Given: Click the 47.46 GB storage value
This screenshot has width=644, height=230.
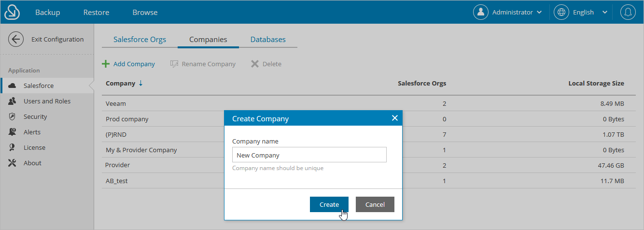Looking at the screenshot, I should 611,165.
